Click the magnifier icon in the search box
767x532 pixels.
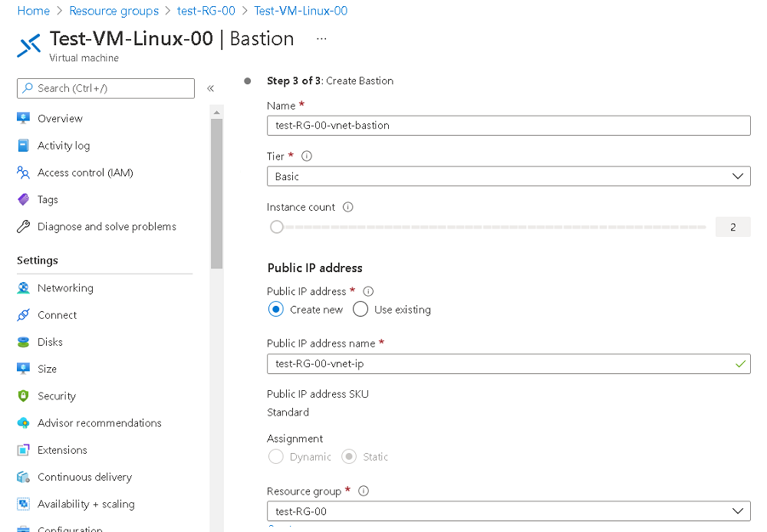[28, 88]
